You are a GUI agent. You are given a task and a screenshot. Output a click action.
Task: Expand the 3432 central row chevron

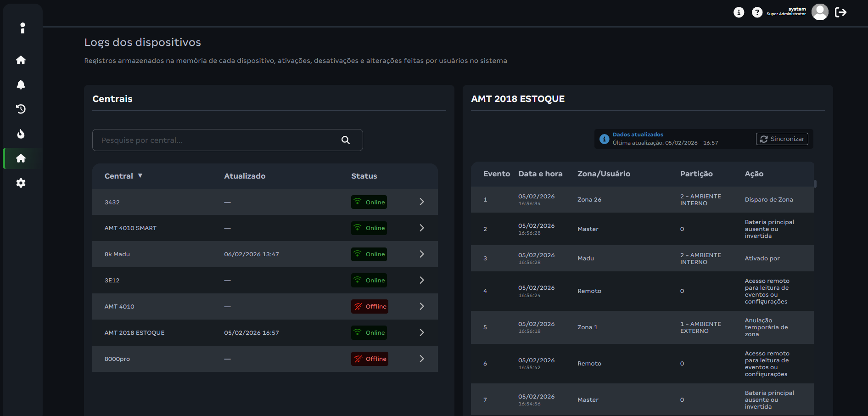422,202
